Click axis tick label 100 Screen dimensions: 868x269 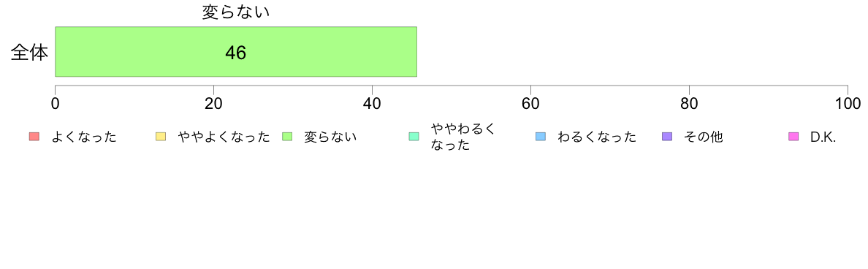[x=847, y=104]
